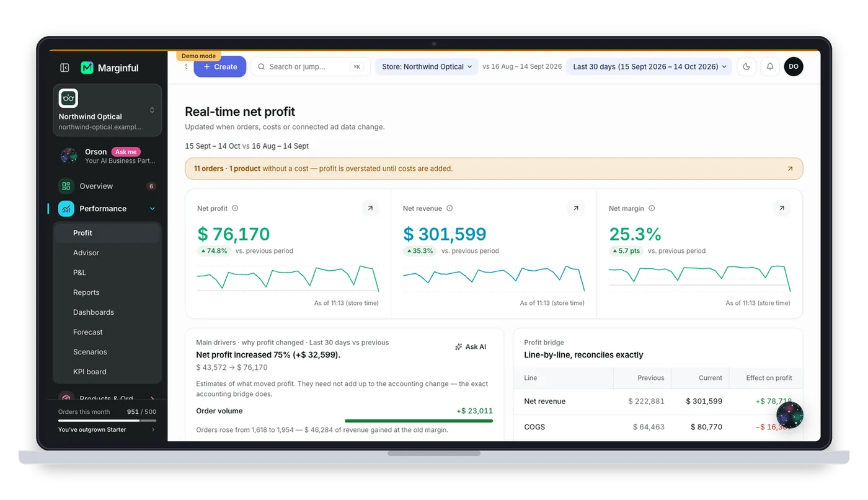868x500 pixels.
Task: Click Orson's AI avatar in the sidebar
Action: (69, 156)
